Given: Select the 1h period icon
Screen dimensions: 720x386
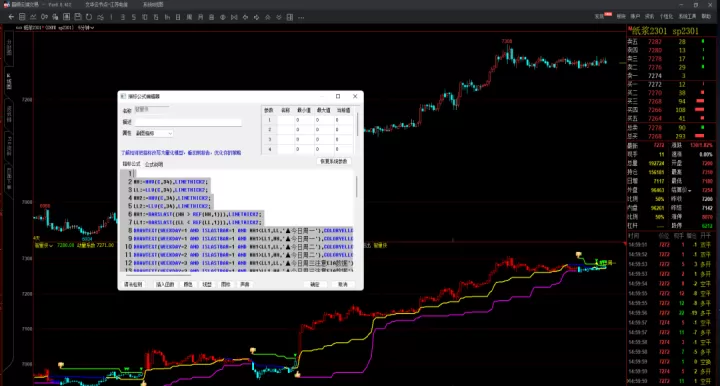Looking at the screenshot, I should (x=167, y=17).
